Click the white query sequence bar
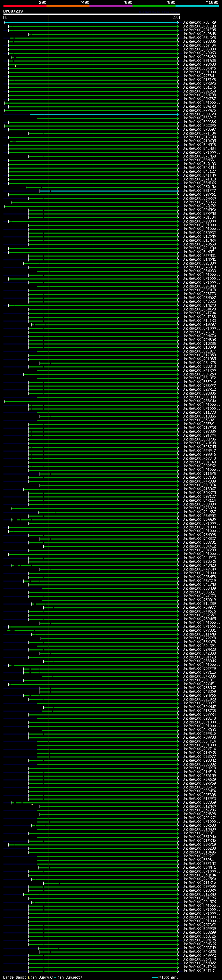Viewport: 222px width, 980px height. pos(92,15)
